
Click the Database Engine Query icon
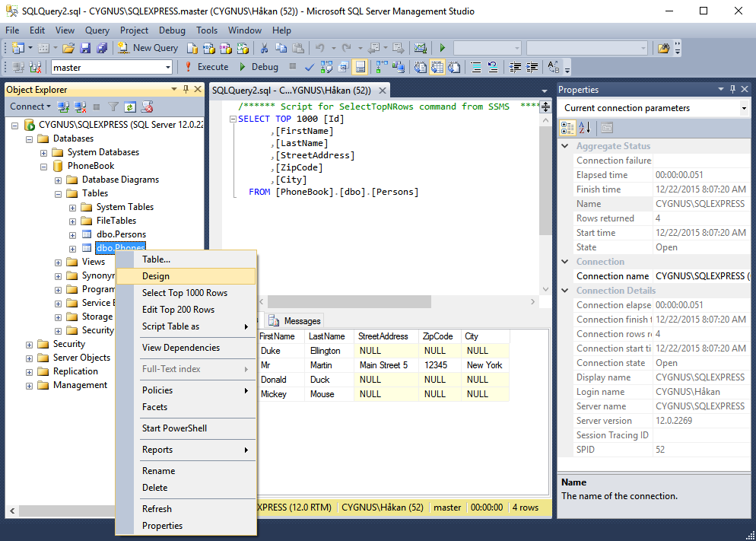pos(192,48)
